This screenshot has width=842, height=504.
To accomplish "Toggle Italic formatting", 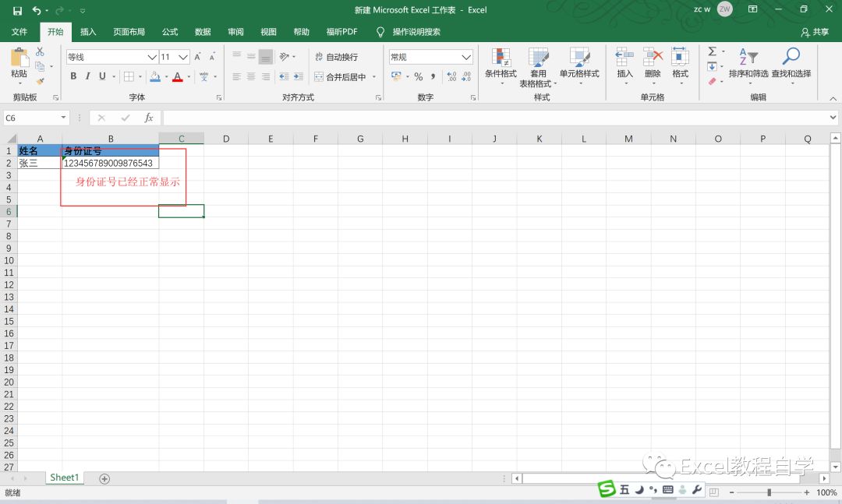I will (87, 77).
